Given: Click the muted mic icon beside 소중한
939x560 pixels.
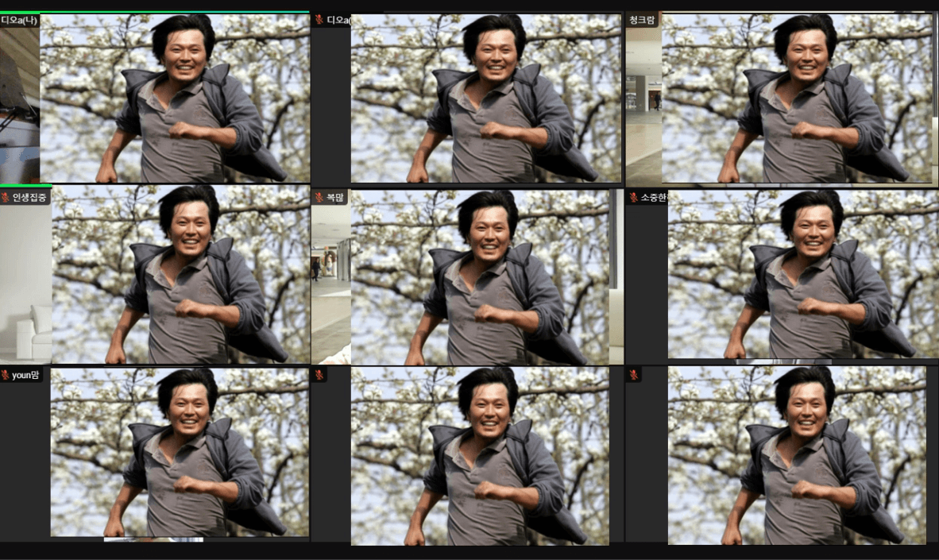Looking at the screenshot, I should coord(634,197).
